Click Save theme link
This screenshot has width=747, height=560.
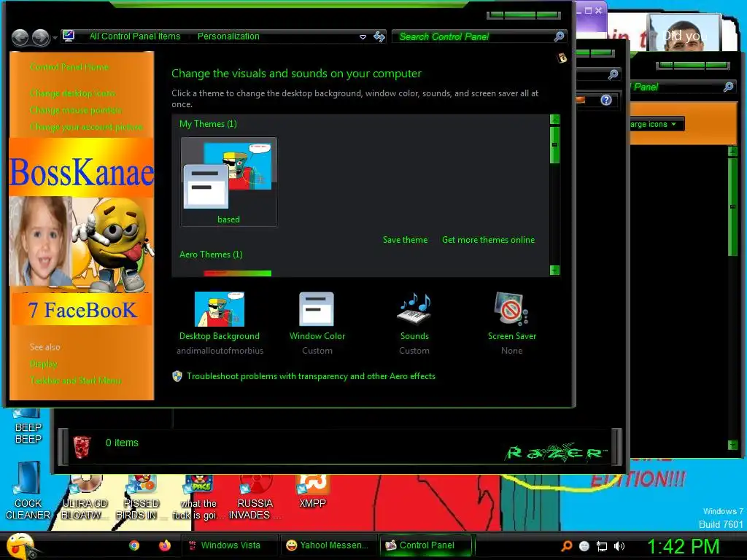pyautogui.click(x=405, y=240)
